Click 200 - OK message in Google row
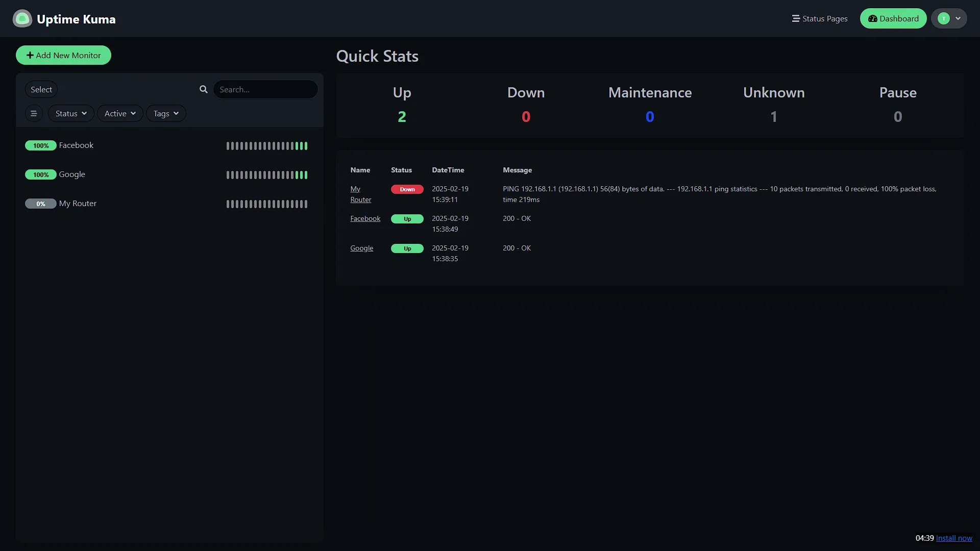Screen dimensions: 980x551 click(x=517, y=248)
